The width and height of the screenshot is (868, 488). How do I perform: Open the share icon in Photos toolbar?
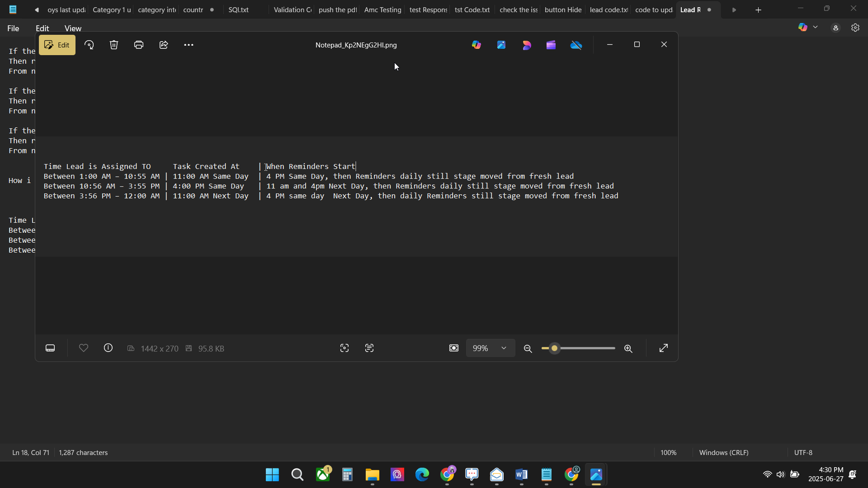[x=164, y=45]
